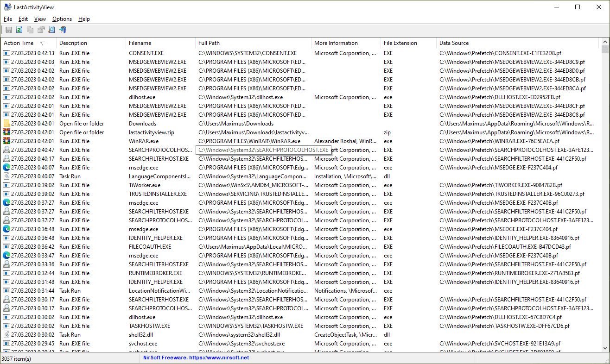Click the 'FILECOAUTH.EXE' filename cell
The height and width of the screenshot is (364, 610).
pyautogui.click(x=150, y=247)
